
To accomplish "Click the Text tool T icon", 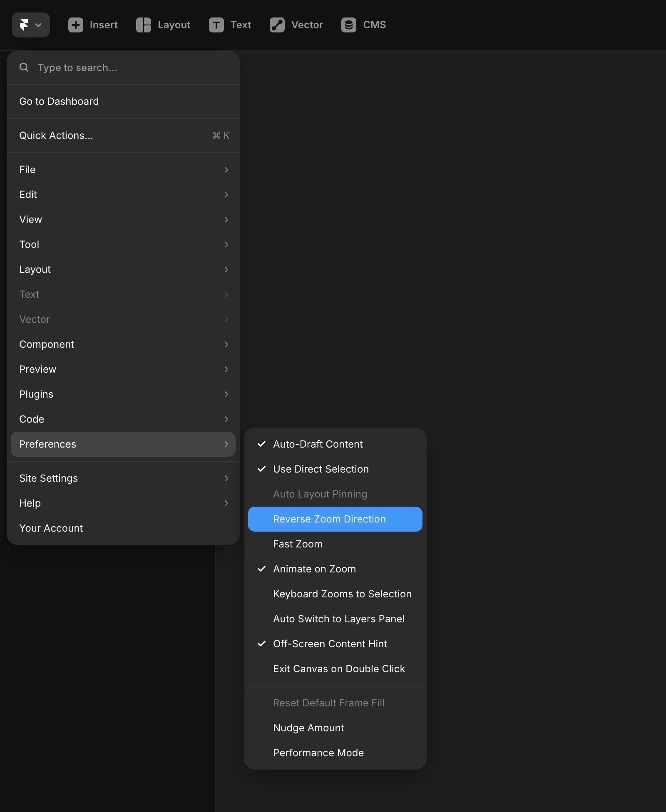I will (x=216, y=25).
